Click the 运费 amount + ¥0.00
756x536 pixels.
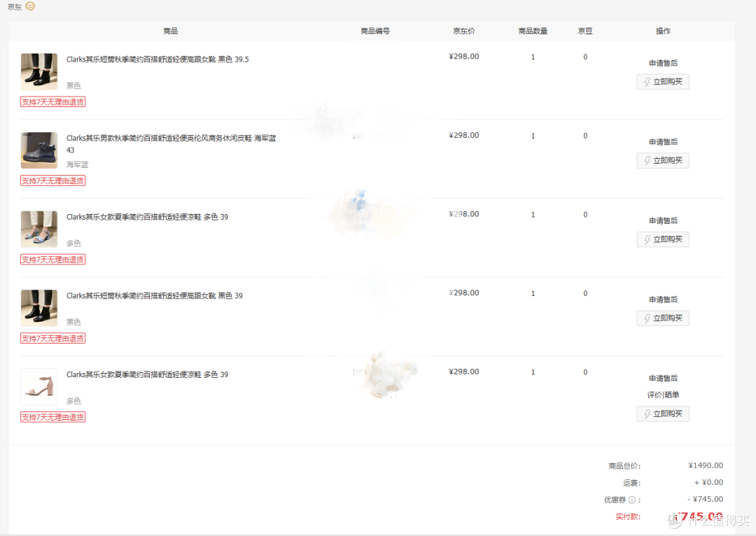(x=708, y=483)
